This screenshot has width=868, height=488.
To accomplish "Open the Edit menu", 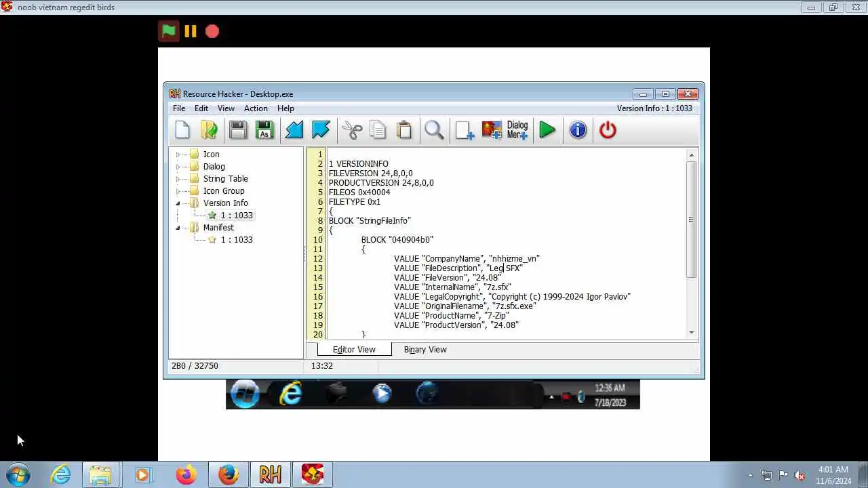I will coord(201,108).
